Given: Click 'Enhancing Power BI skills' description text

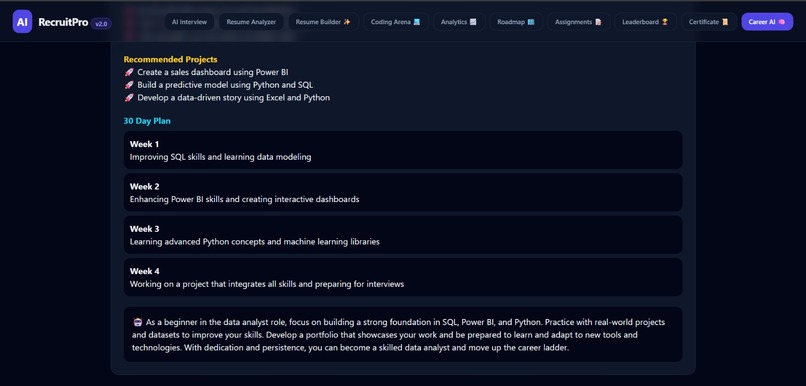Looking at the screenshot, I should point(244,199).
